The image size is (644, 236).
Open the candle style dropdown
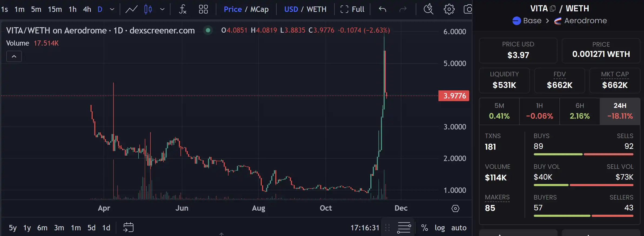pos(162,9)
